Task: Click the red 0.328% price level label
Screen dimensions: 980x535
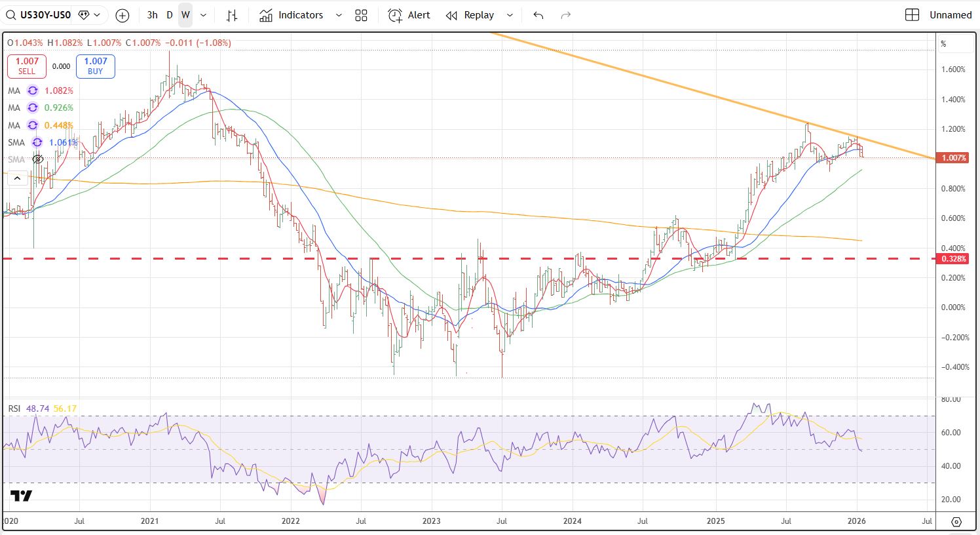Action: 954,259
